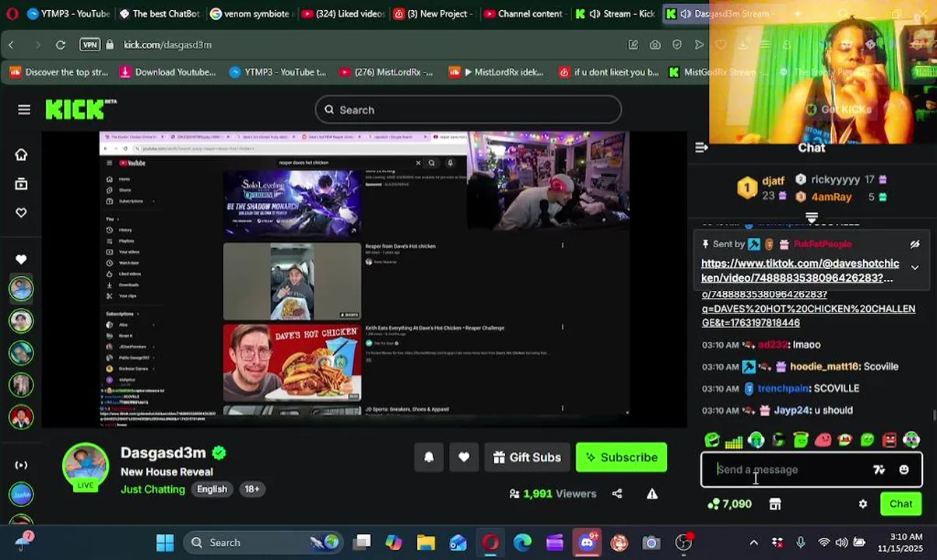Screen dimensions: 937x560
Task: Open Browse icon in Kick sidebar
Action: click(x=21, y=184)
